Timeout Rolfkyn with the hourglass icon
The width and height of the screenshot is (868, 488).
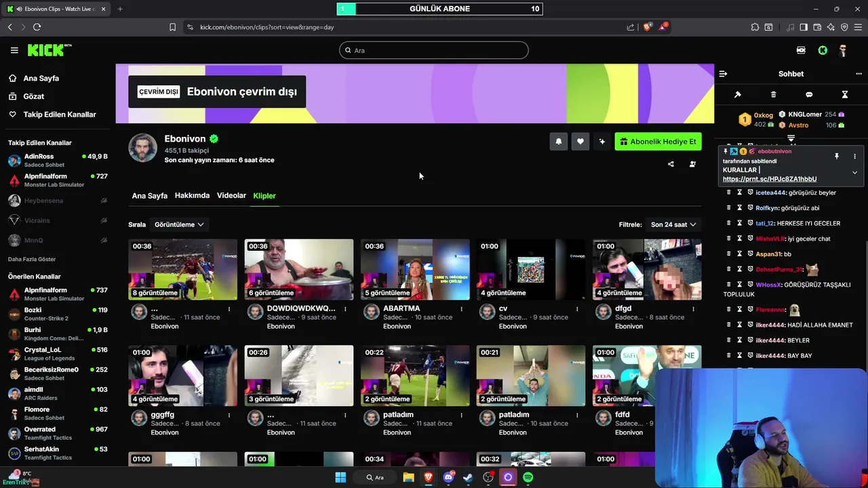[740, 208]
